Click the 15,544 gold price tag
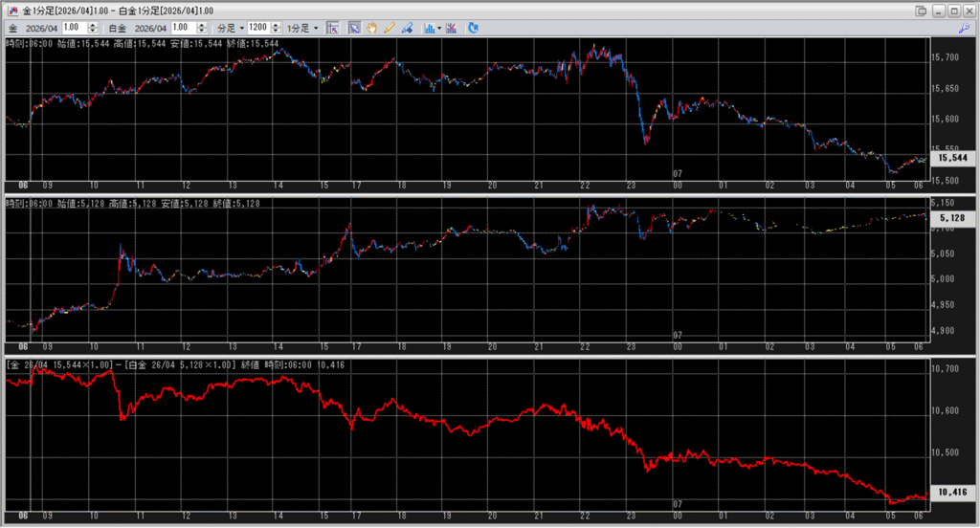This screenshot has height=528, width=980. point(953,158)
